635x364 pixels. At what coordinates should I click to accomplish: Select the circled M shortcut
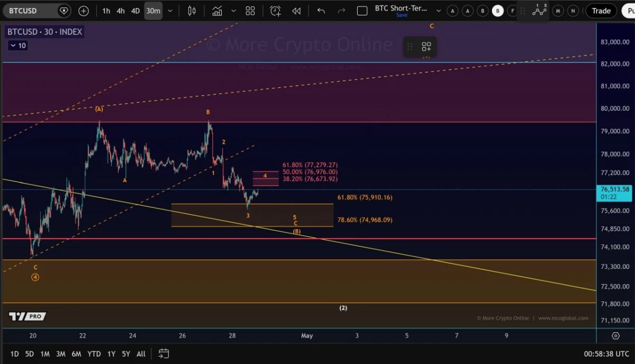click(558, 11)
